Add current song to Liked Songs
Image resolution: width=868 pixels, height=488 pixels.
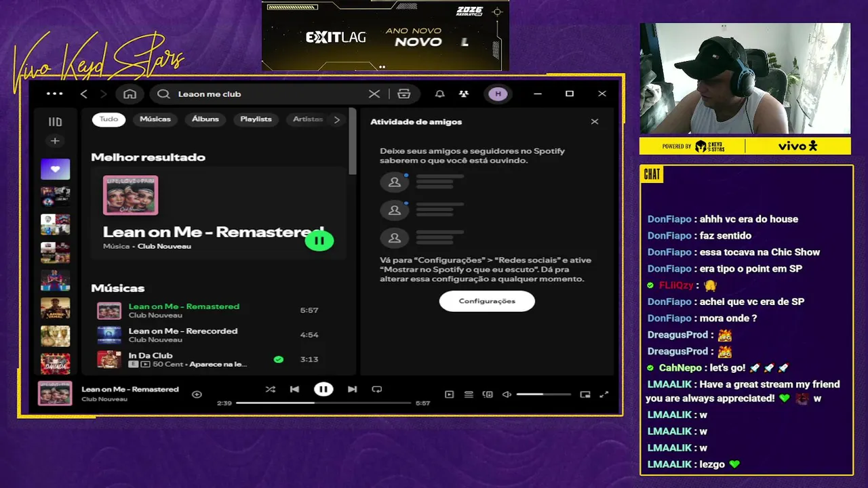(x=197, y=394)
